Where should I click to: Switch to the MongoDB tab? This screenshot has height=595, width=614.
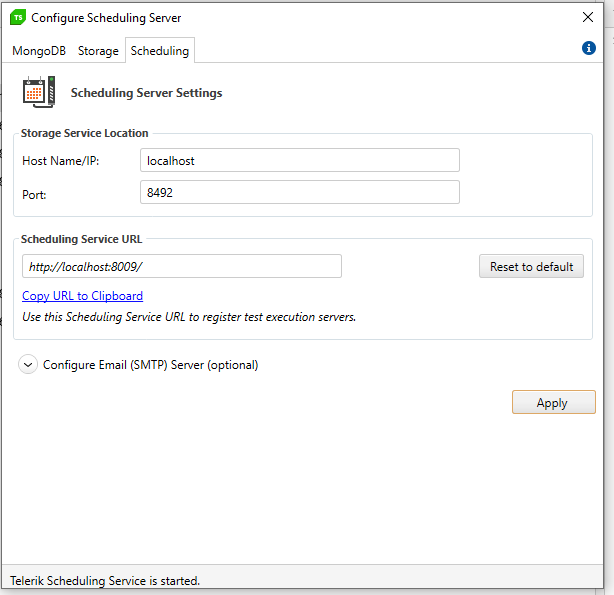[x=39, y=51]
